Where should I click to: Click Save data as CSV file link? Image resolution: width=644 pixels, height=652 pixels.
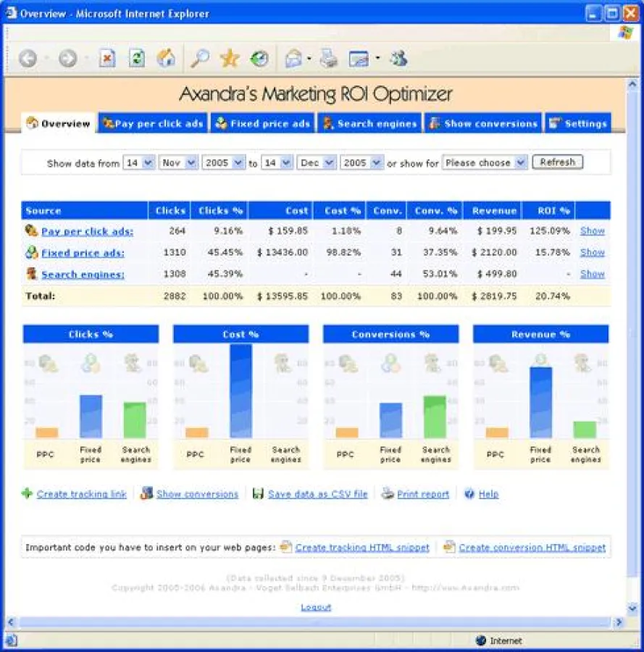317,494
